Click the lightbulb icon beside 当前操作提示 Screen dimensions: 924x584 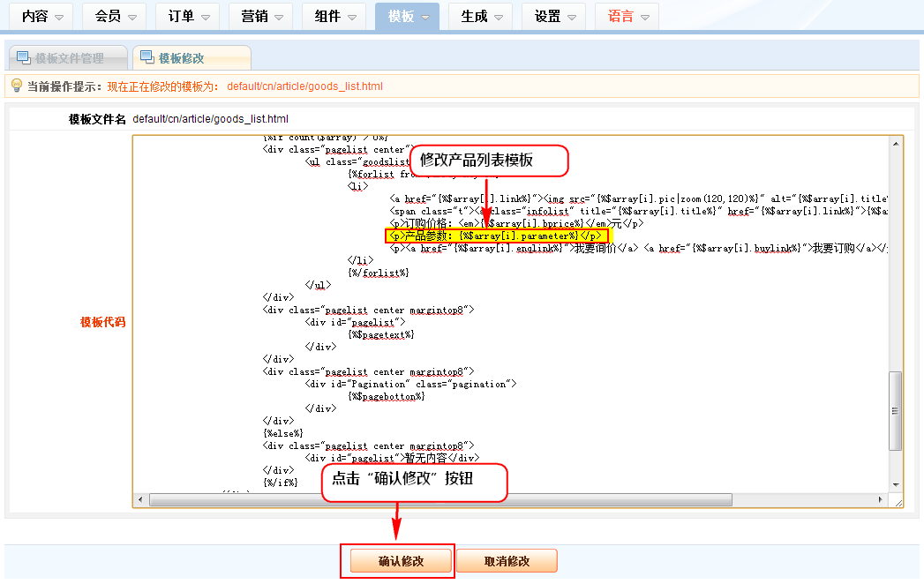16,86
